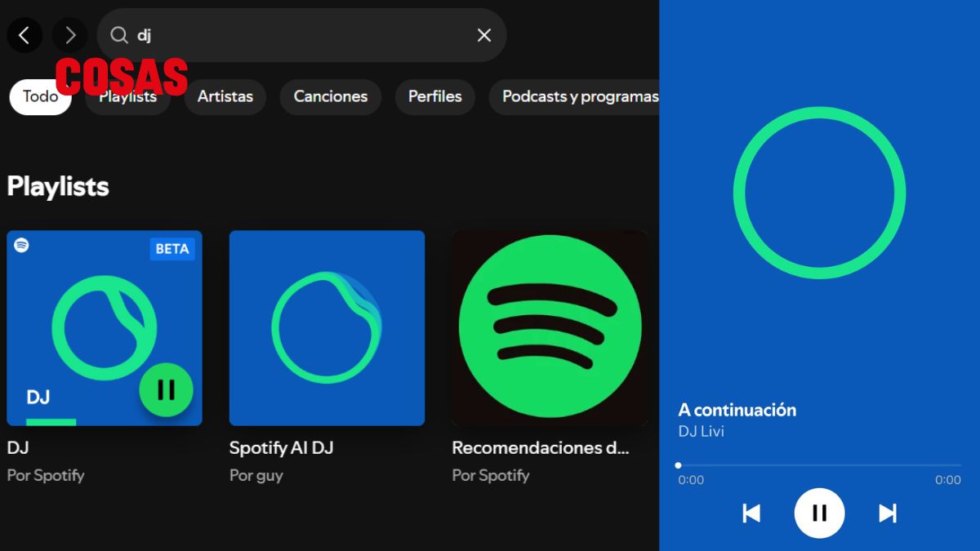Click the Playlists section heading

tap(58, 187)
